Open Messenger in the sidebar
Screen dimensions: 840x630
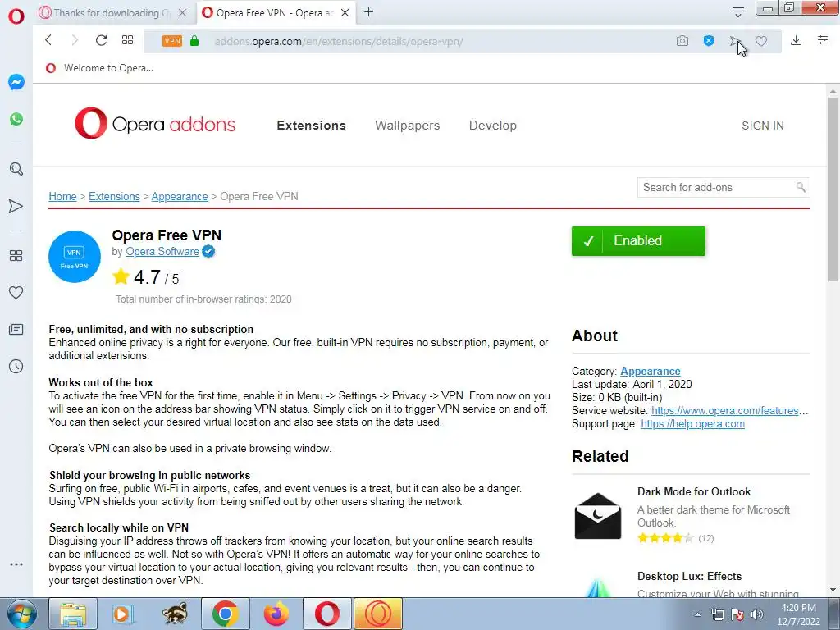(16, 82)
